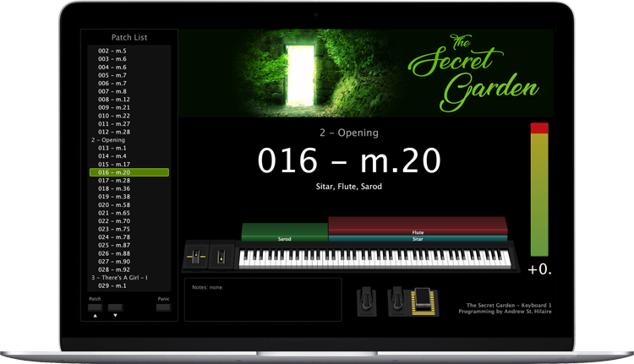The image size is (634, 364).
Task: Collapse the '3 - There's A Girl - I' set
Action: pos(119,278)
